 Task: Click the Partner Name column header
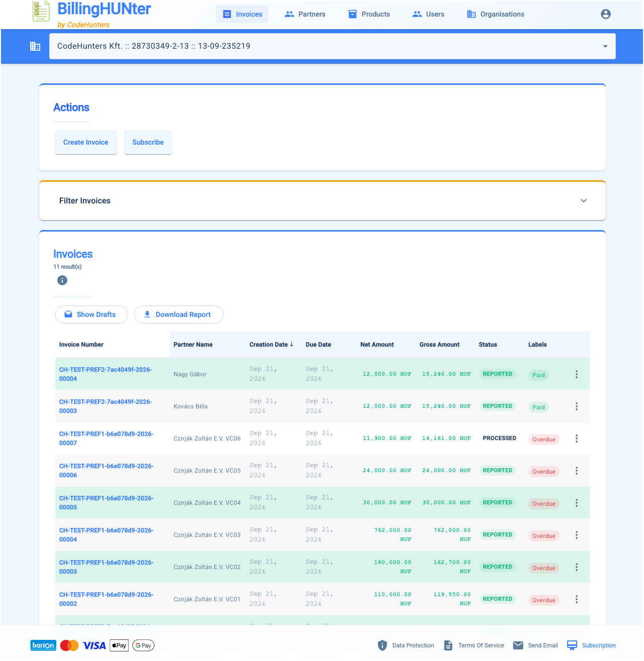point(193,345)
